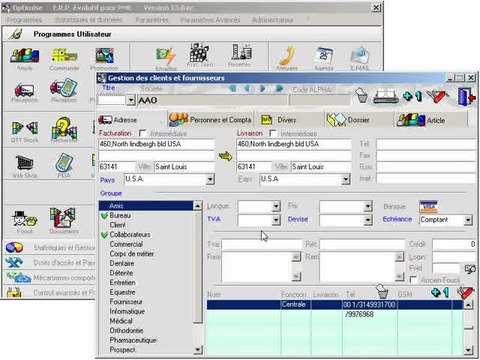480x360 pixels.
Task: Click the Groupe label link
Action: (111, 193)
